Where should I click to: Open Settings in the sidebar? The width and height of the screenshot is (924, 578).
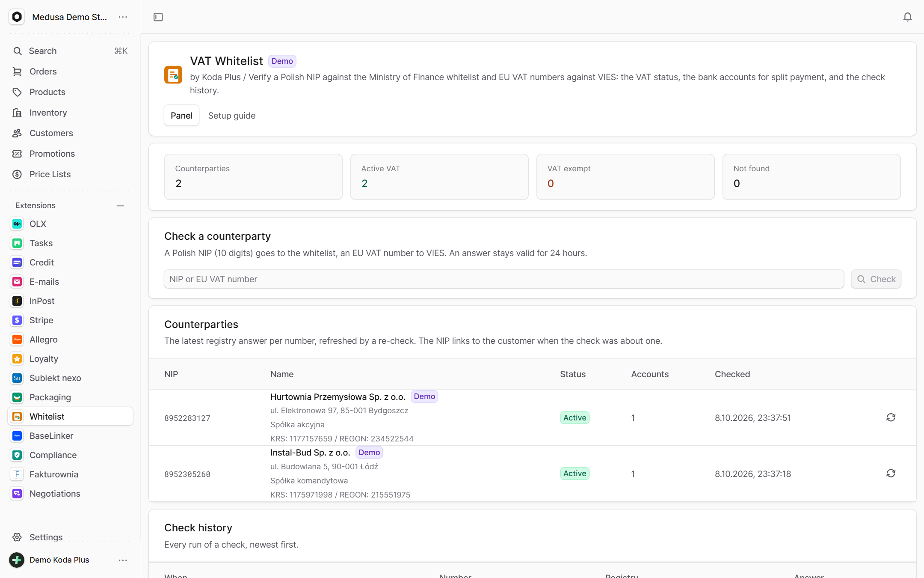(71, 537)
